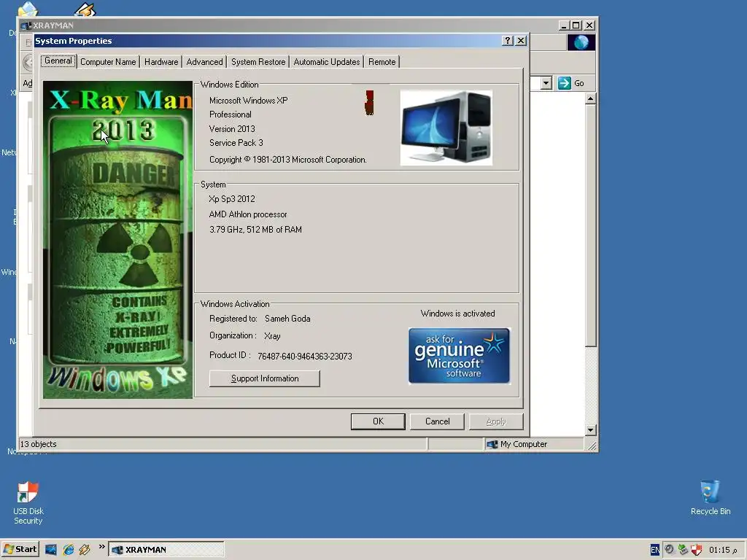Click the "3.79 GHz, 512 MB of RAM" text
The height and width of the screenshot is (560, 747).
[255, 230]
